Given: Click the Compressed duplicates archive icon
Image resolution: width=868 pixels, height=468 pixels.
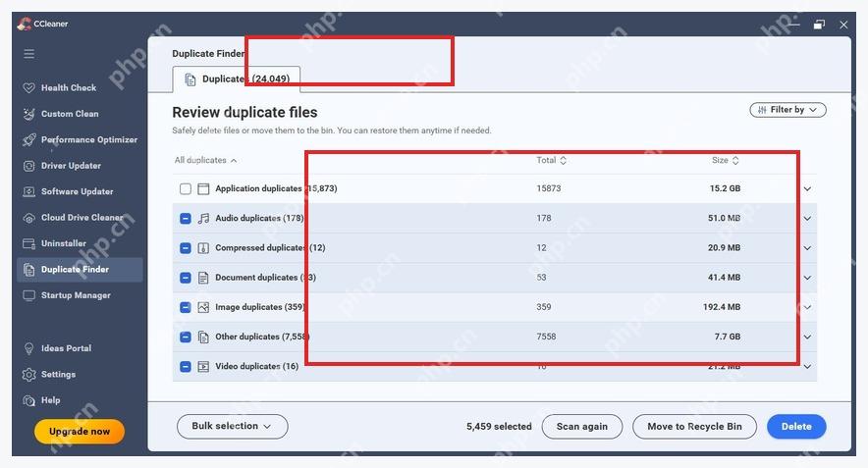Looking at the screenshot, I should click(x=203, y=248).
